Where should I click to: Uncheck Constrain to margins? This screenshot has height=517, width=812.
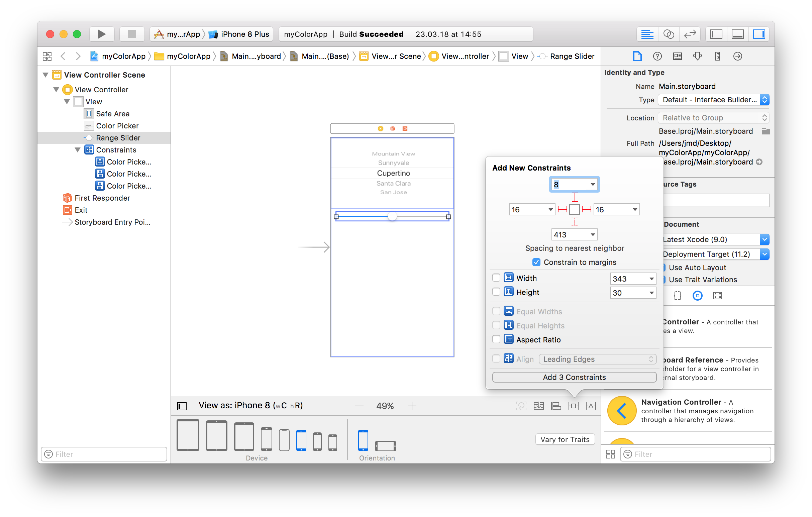(x=536, y=262)
